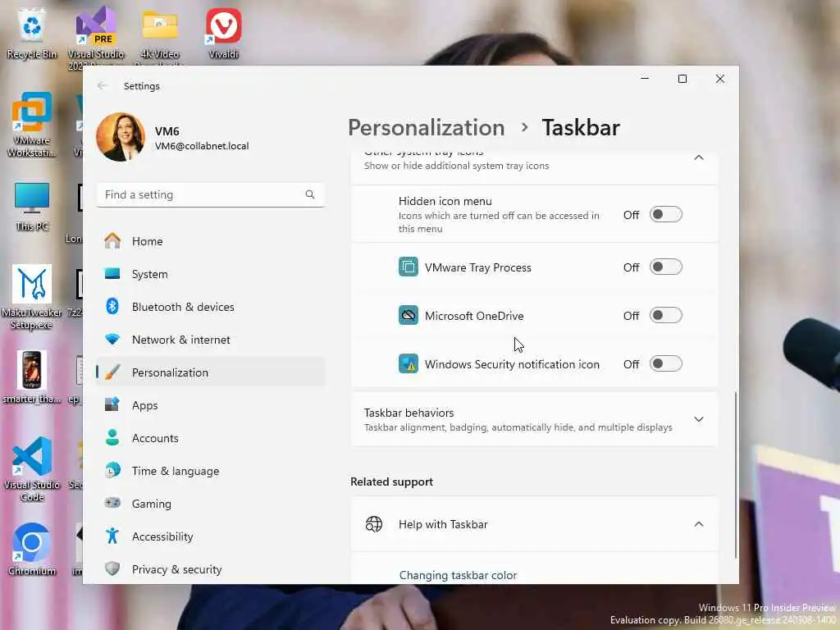Open Network & internet settings
840x630 pixels.
point(211,340)
